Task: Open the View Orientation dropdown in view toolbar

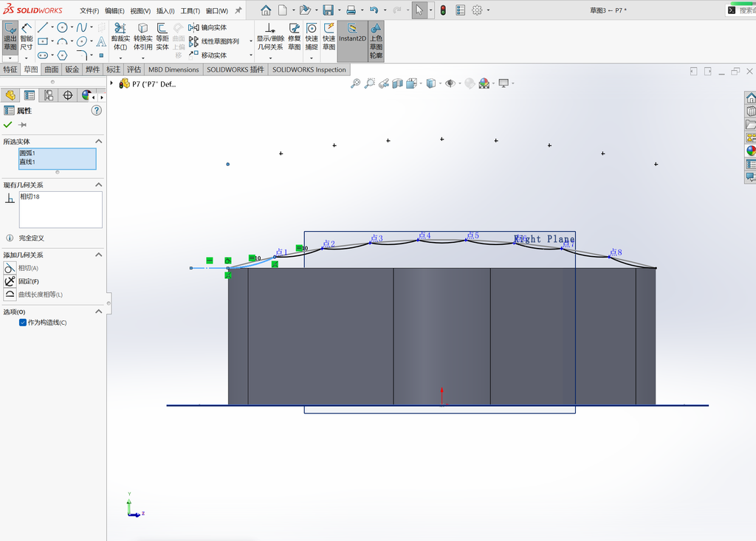Action: [x=421, y=83]
